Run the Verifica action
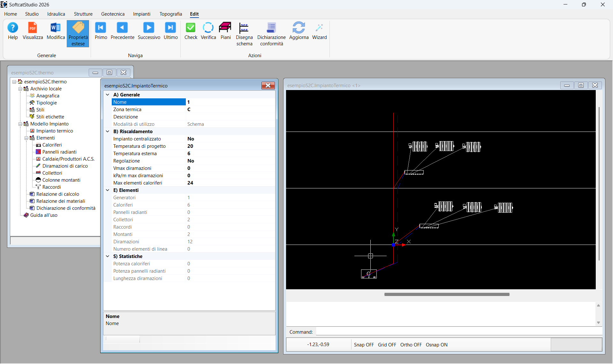This screenshot has width=613, height=364. click(208, 31)
